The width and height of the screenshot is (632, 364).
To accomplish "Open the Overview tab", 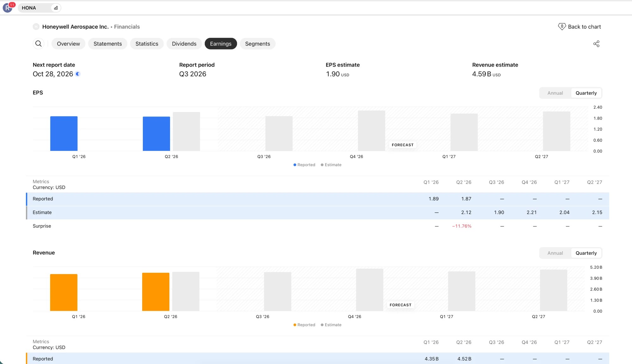I will click(68, 44).
